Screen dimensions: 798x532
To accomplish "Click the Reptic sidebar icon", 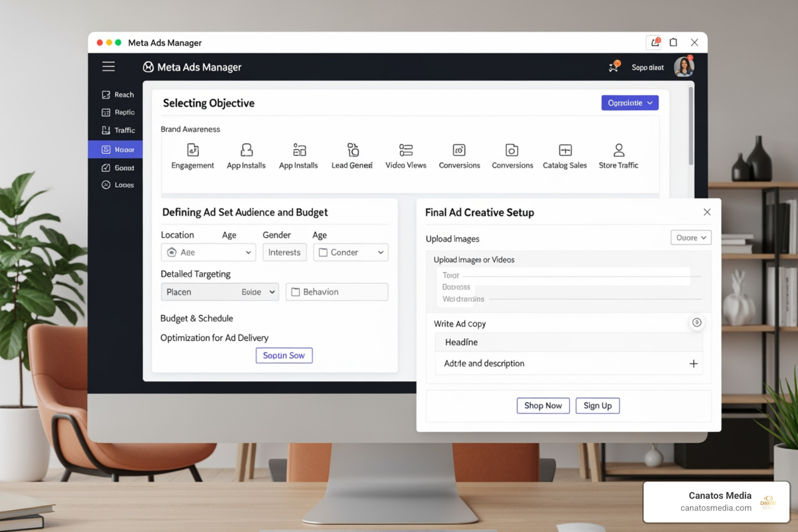I will pos(106,112).
